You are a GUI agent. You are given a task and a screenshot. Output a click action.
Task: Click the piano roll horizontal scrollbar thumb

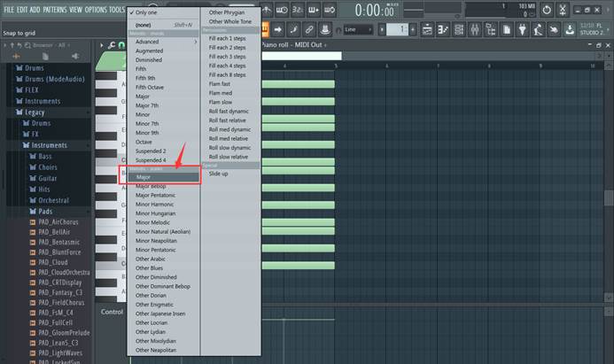click(x=301, y=56)
